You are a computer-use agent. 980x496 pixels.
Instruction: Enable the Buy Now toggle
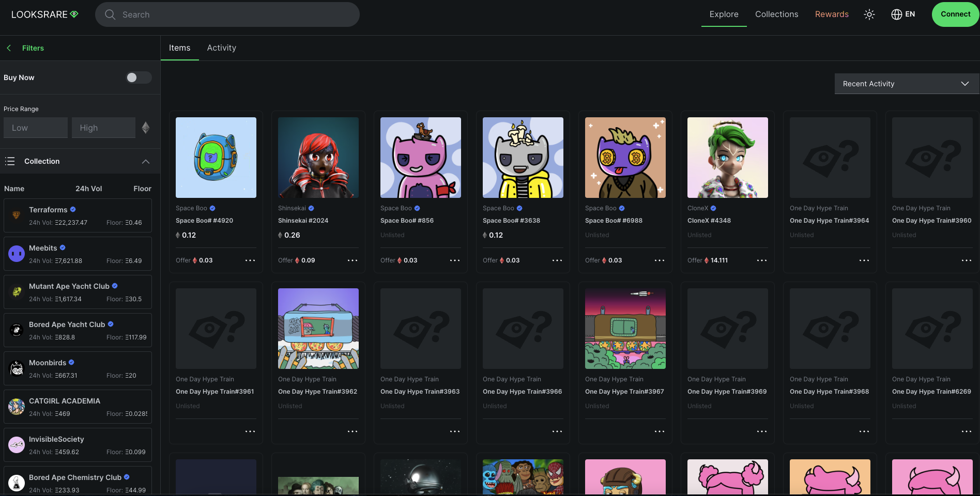click(139, 78)
